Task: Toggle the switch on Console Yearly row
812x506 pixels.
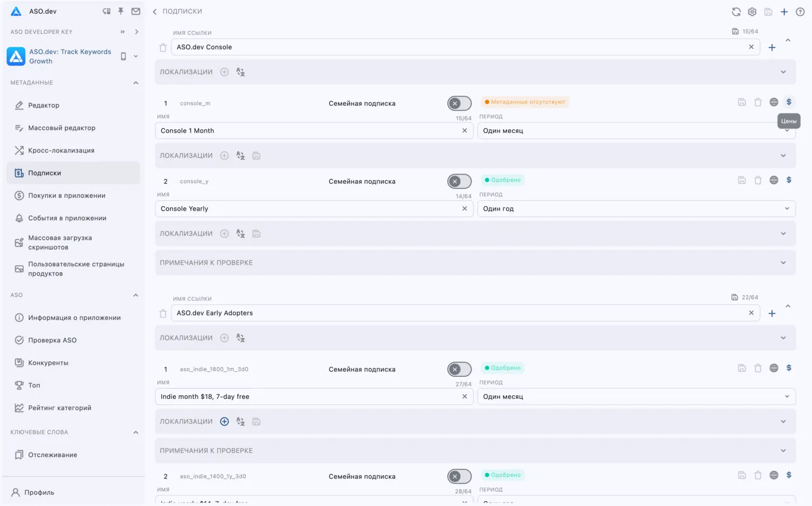Action: click(459, 181)
